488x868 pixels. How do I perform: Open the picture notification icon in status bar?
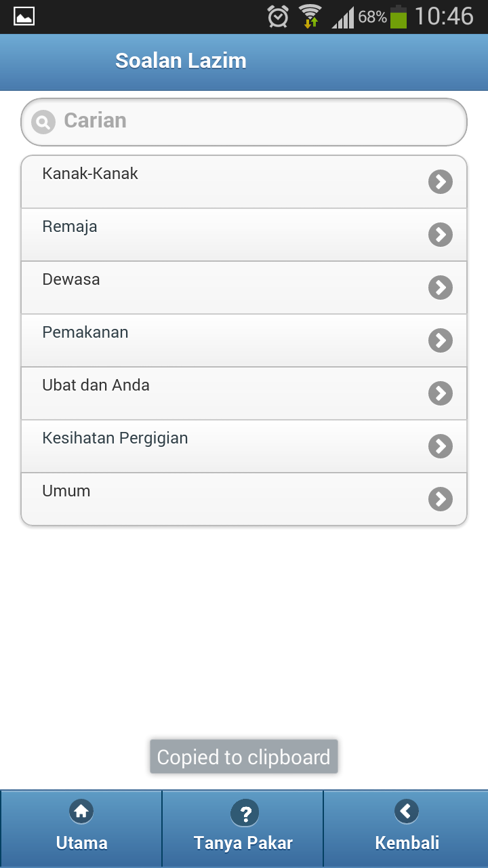pos(24,16)
